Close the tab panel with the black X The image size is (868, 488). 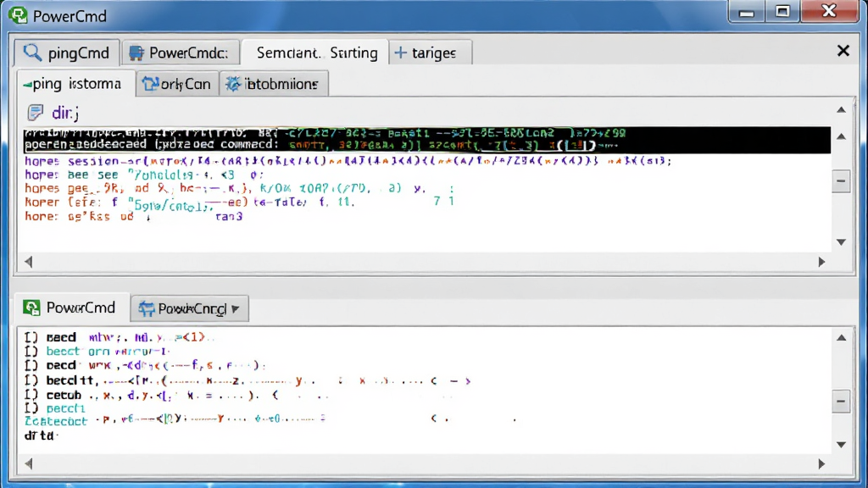[x=843, y=51]
